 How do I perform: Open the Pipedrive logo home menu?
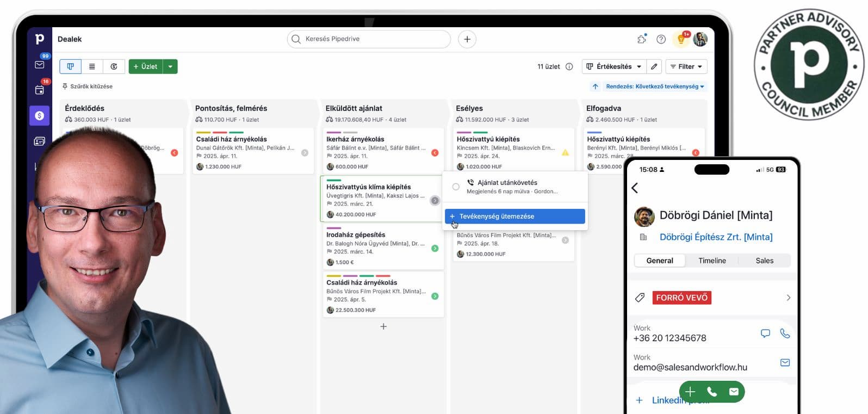(x=39, y=39)
